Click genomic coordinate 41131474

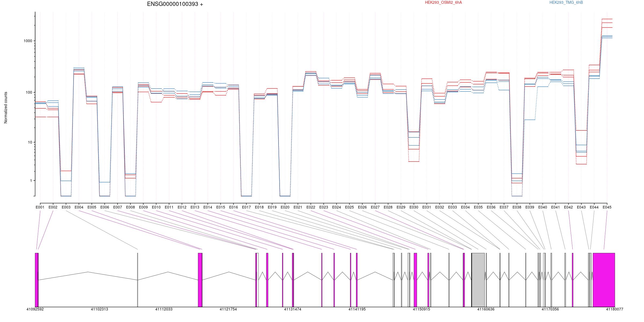(292, 309)
